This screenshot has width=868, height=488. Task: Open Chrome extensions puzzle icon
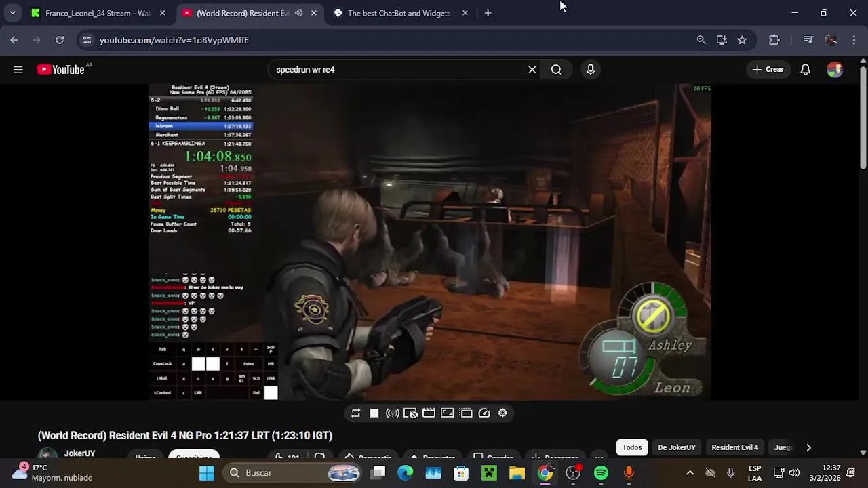tap(774, 40)
